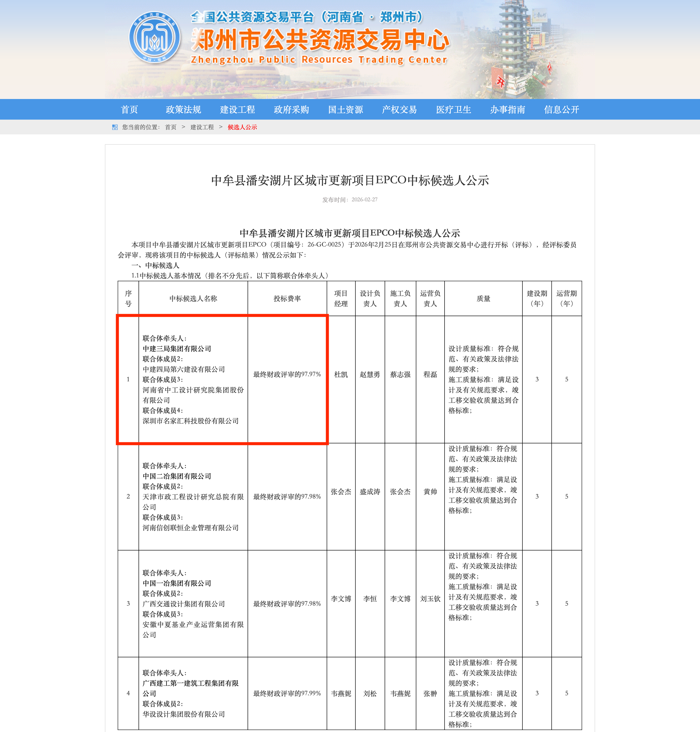Image resolution: width=700 pixels, height=732 pixels.
Task: Click the 运营期（年） column header
Action: 566,298
